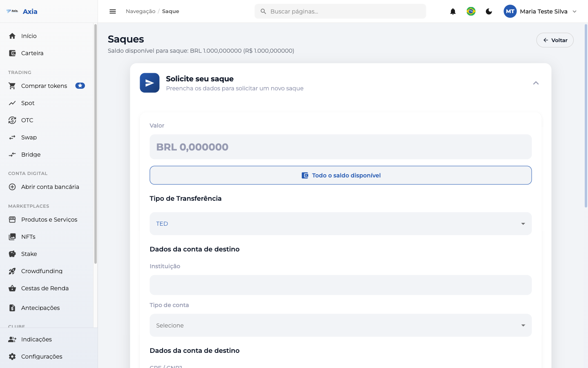This screenshot has height=368, width=588.
Task: Click the search magnifier icon
Action: [263, 11]
